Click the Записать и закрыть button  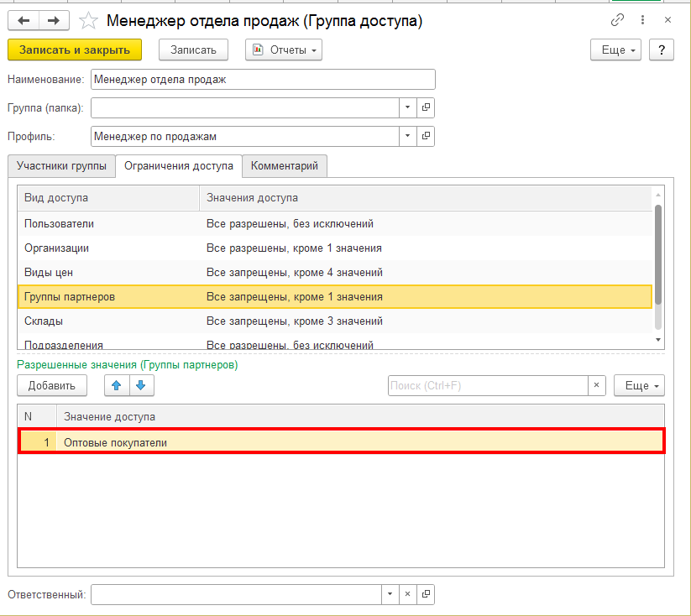75,50
